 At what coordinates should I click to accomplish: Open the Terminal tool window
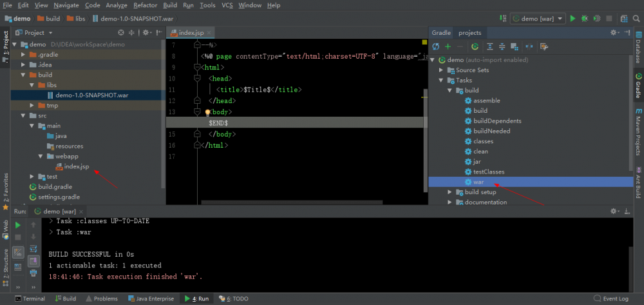(x=30, y=299)
